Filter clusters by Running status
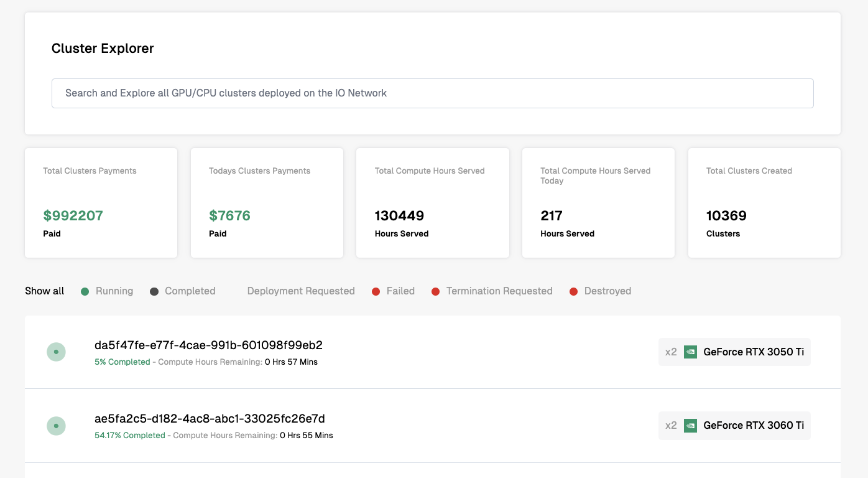Image resolution: width=868 pixels, height=478 pixels. [x=114, y=291]
